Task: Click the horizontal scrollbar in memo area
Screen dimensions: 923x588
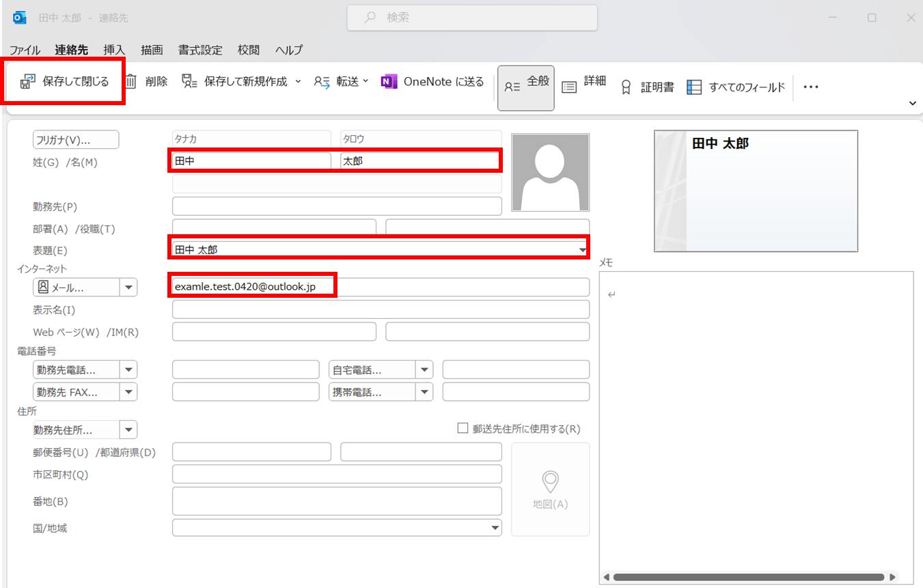Action: click(752, 577)
